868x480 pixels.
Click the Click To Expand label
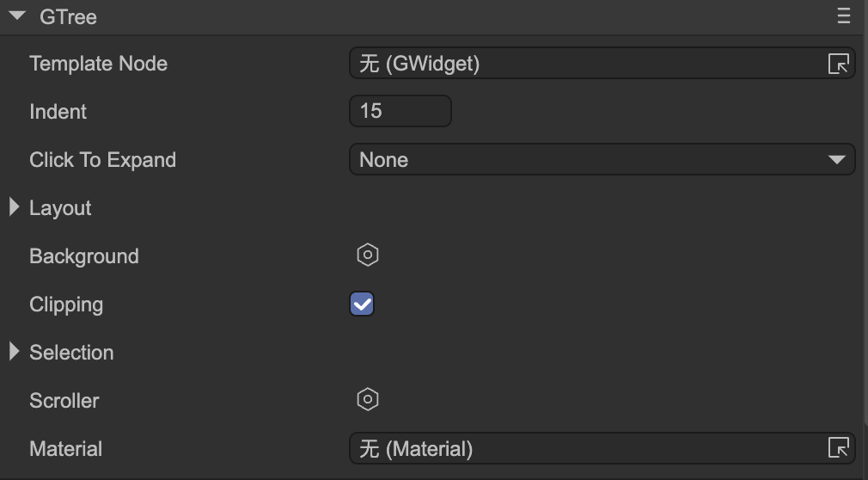click(102, 160)
